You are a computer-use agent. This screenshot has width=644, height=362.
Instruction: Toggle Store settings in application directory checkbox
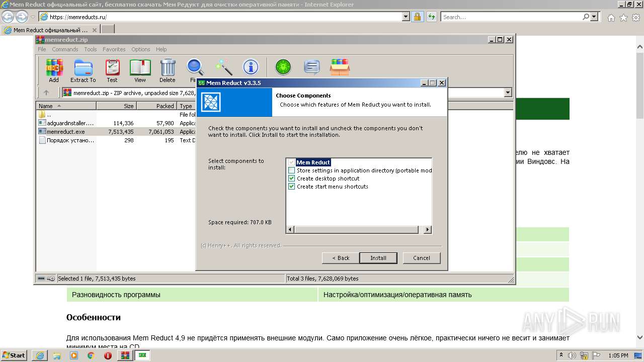(291, 170)
